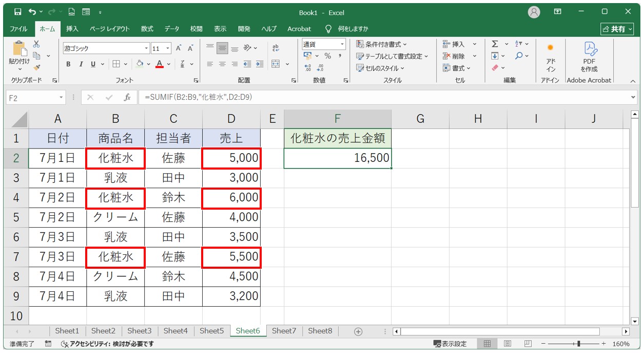Open 表示設定 display settings

(x=450, y=344)
